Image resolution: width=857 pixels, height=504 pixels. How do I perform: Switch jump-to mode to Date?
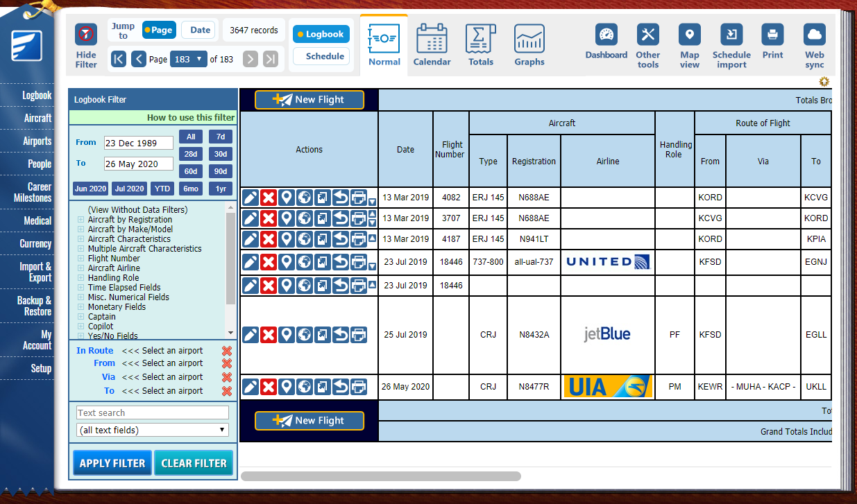click(x=199, y=30)
